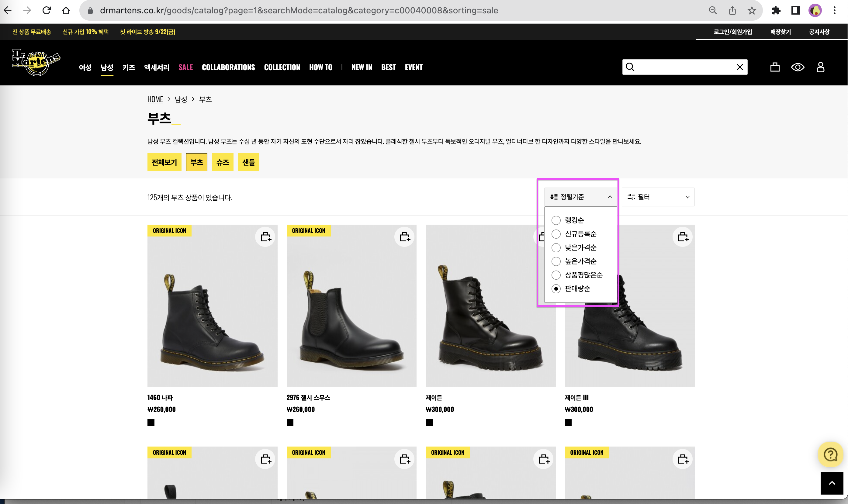Clear the search box with X icon
The width and height of the screenshot is (848, 504).
pos(740,67)
